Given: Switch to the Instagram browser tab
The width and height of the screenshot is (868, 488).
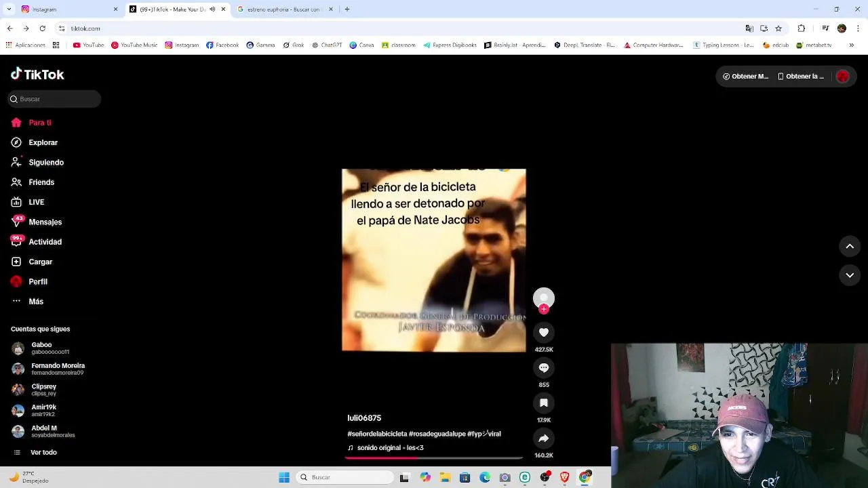Looking at the screenshot, I should pyautogui.click(x=68, y=9).
